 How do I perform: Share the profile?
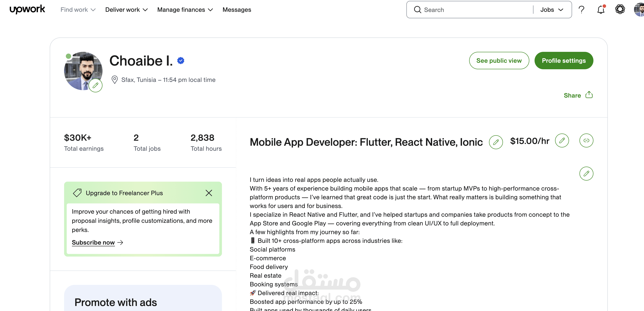[x=578, y=95]
